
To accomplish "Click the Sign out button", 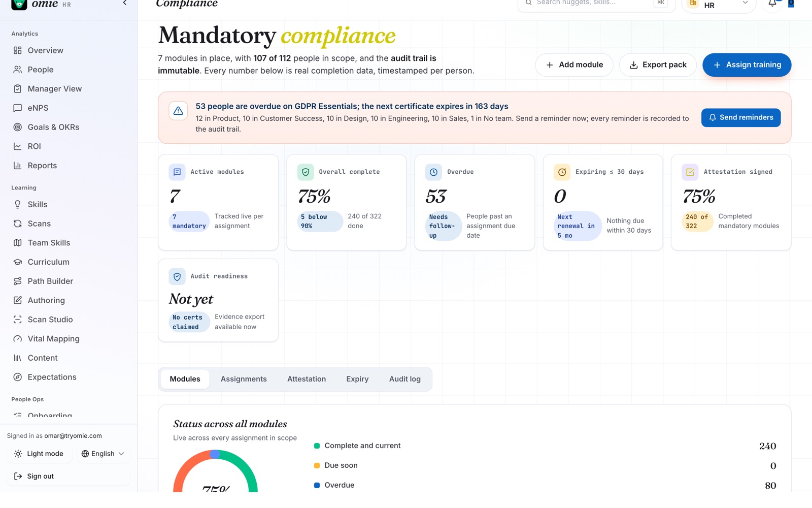I will click(69, 477).
